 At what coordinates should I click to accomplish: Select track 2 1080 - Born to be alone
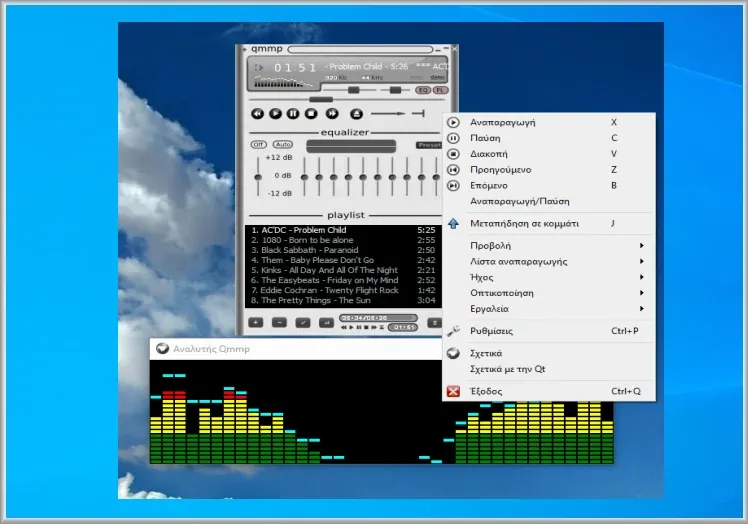click(343, 240)
